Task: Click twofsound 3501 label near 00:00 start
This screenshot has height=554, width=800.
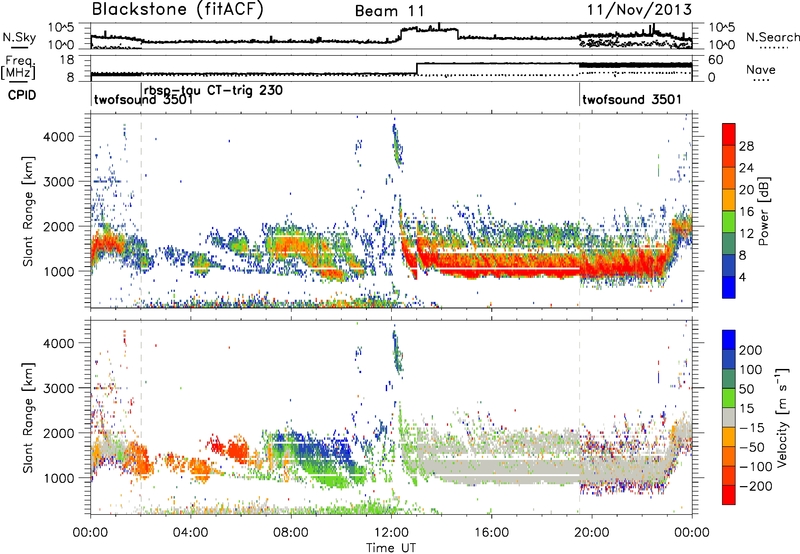Action: tap(143, 100)
